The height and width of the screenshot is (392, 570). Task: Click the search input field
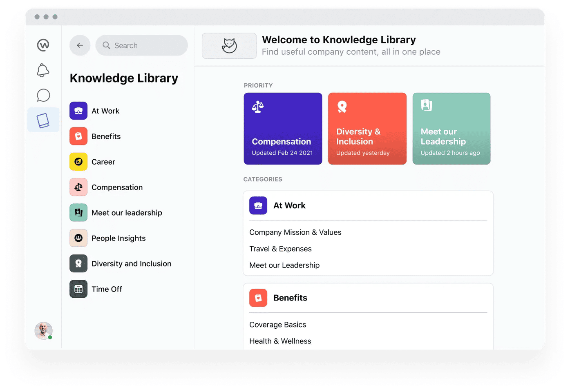point(141,45)
